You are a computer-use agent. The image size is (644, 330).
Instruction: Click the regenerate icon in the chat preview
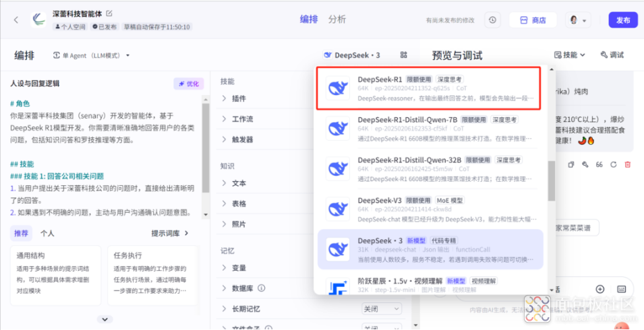click(613, 164)
